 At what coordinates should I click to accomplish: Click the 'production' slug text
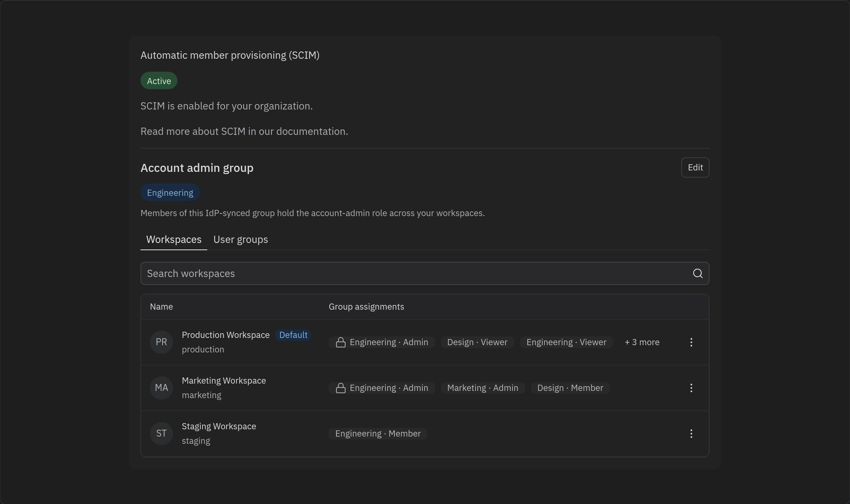(203, 350)
